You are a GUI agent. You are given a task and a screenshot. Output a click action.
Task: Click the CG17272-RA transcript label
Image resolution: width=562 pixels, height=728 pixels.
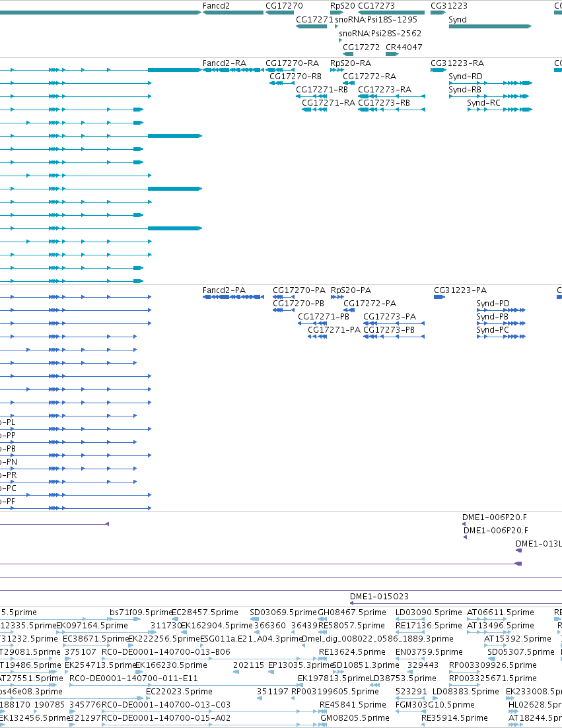[369, 76]
